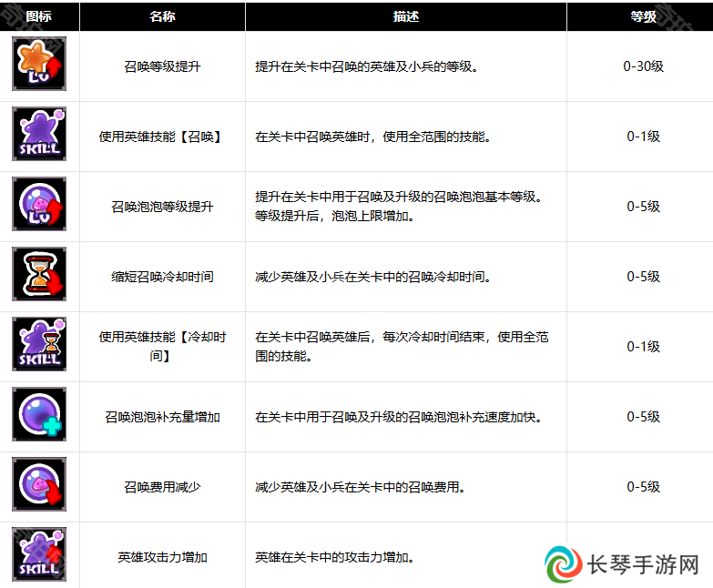Click the purple bubble icon with green plus
The image size is (713, 588).
[x=39, y=414]
